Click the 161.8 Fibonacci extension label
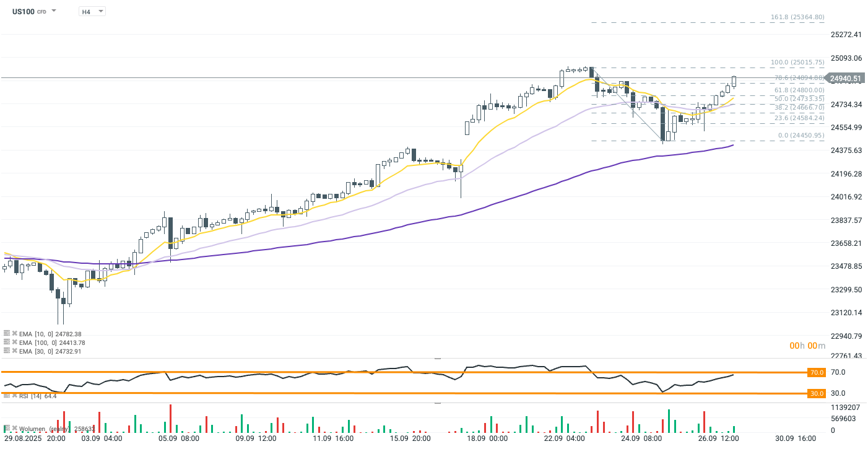868x449 pixels. pyautogui.click(x=797, y=17)
